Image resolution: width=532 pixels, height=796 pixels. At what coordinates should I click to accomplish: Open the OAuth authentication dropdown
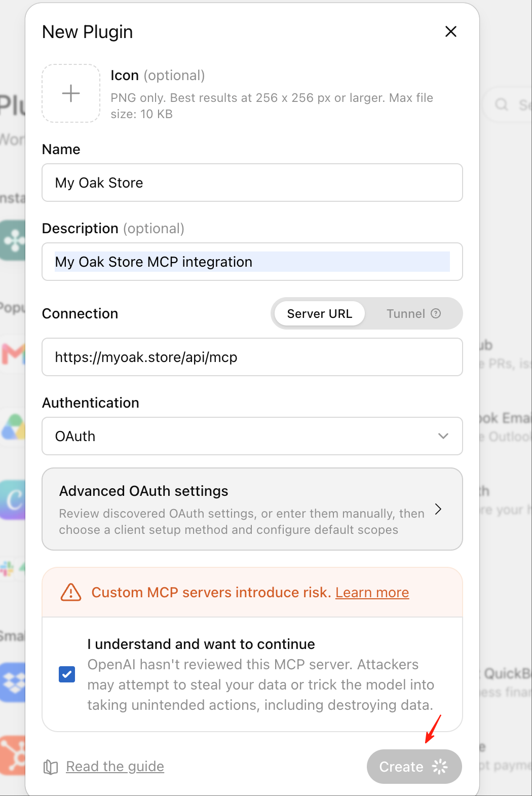252,436
